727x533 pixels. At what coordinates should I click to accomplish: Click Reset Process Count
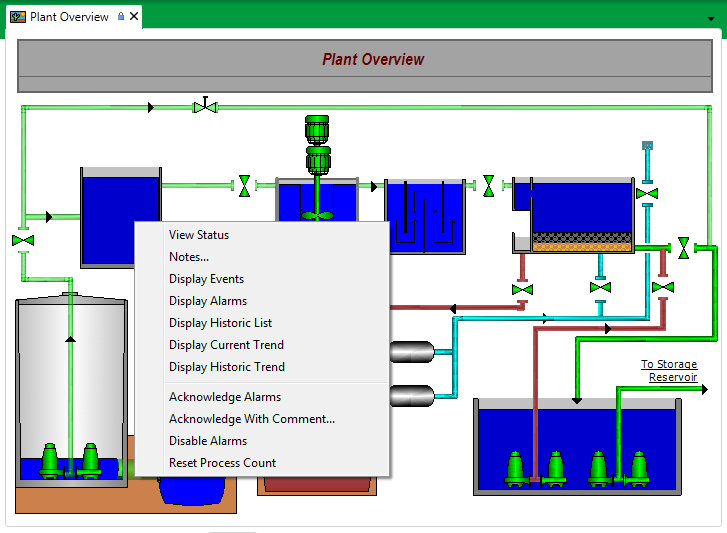pyautogui.click(x=222, y=463)
